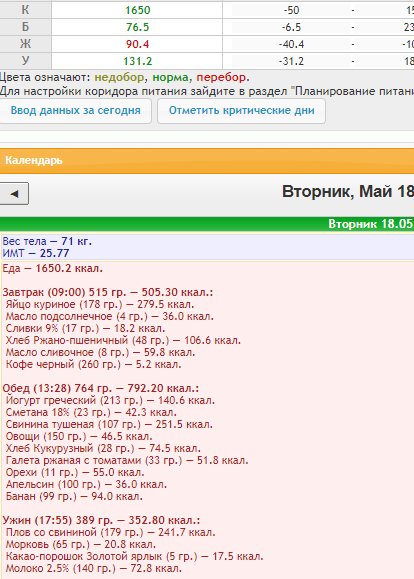
Task: Click 'Банан (99 гр.)' row
Action: 74,497
